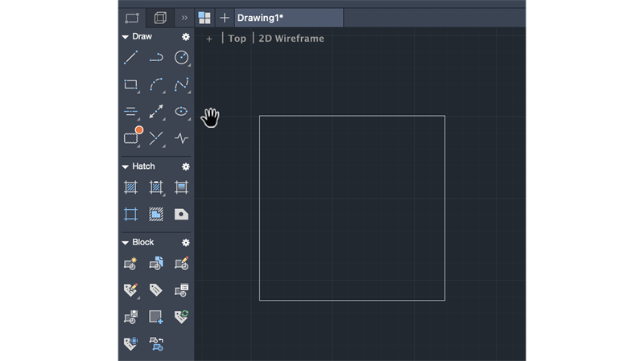Collapse the Block panel section
This screenshot has height=361, width=644.
126,243
